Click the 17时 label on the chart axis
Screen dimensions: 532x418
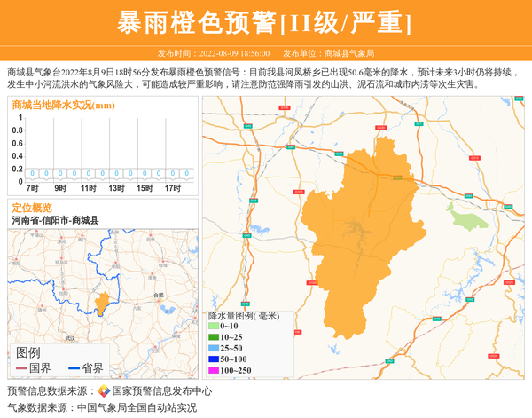pyautogui.click(x=173, y=188)
